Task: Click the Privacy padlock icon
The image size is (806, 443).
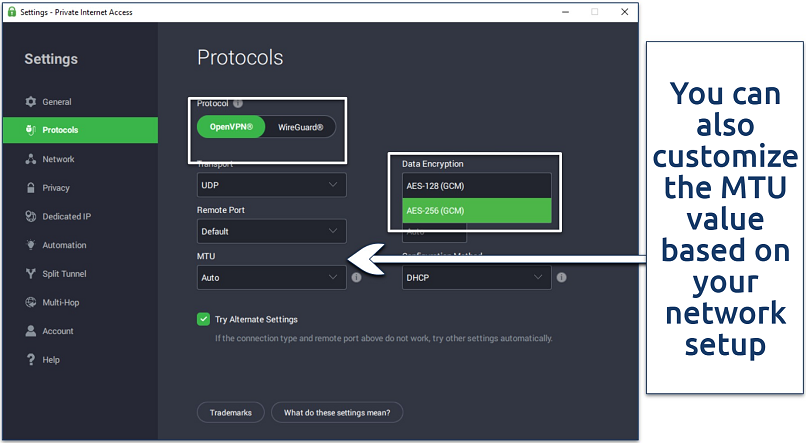Action: [x=31, y=188]
